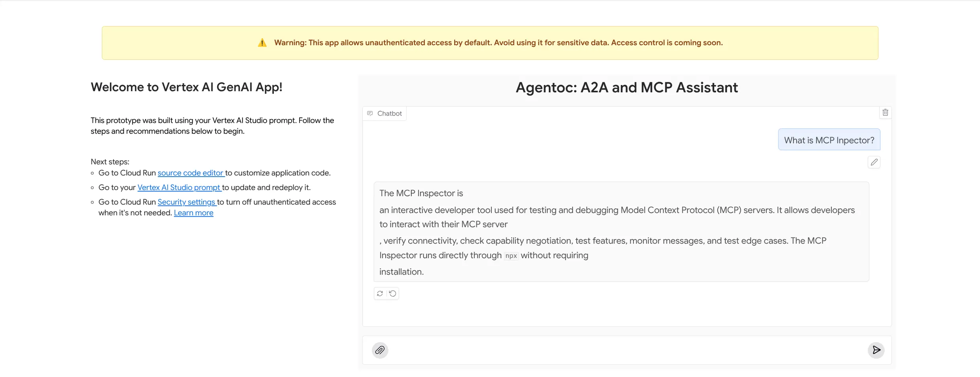Screen dimensions: 980x377
Task: Click the 'Chatbot' label text
Action: point(389,113)
